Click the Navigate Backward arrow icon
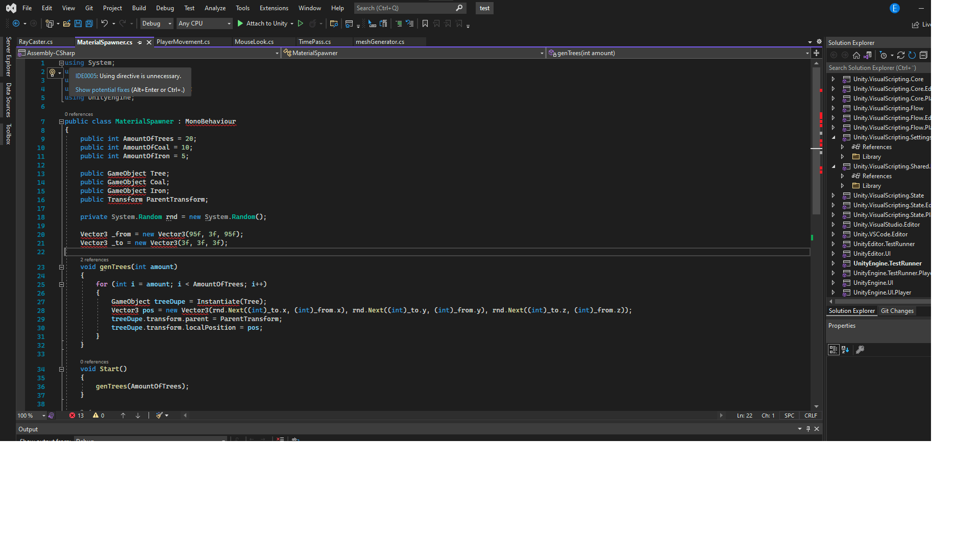980x536 pixels. click(17, 23)
